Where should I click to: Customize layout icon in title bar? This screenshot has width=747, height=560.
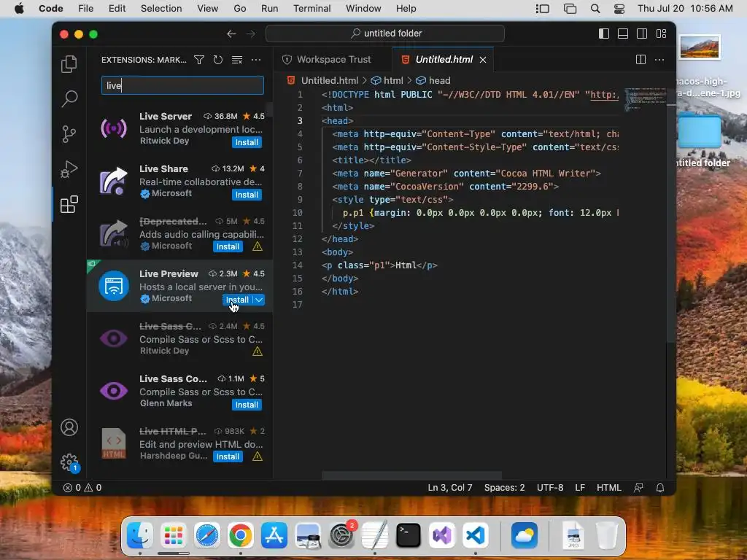point(661,34)
